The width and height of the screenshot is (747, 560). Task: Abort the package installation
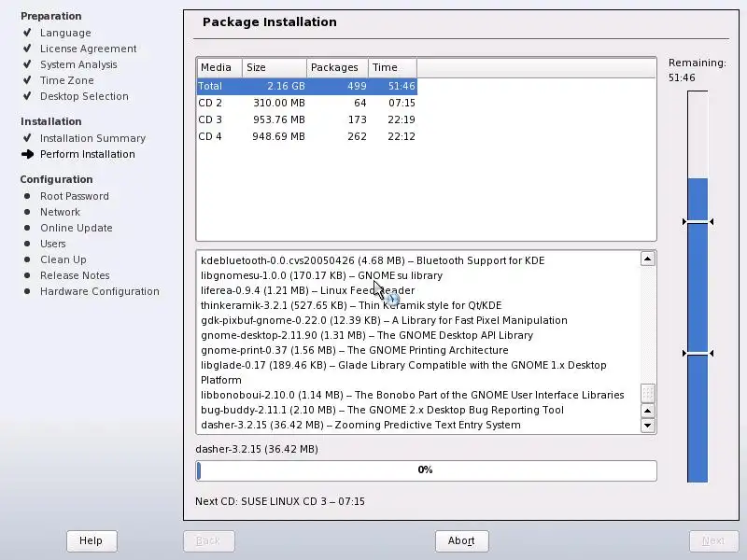point(461,541)
